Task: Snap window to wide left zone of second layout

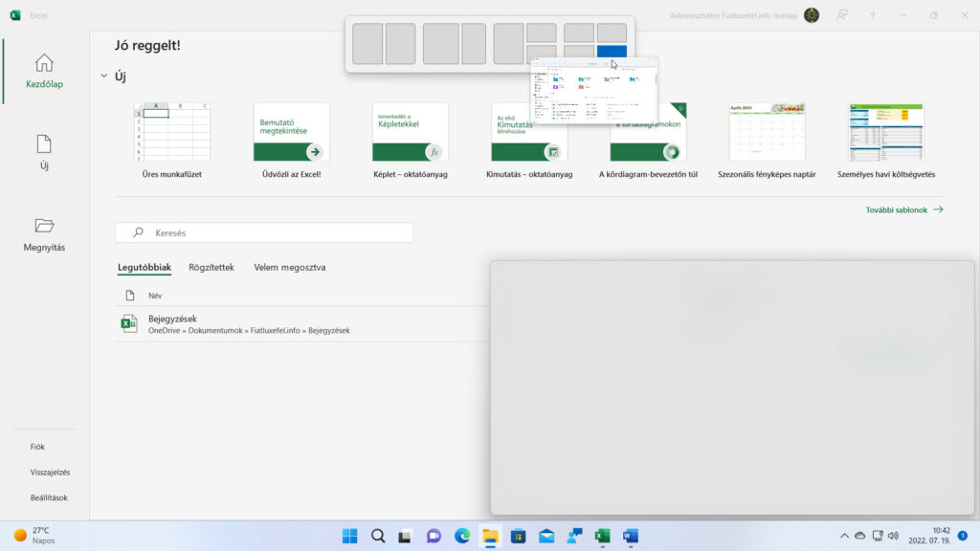Action: tap(441, 44)
